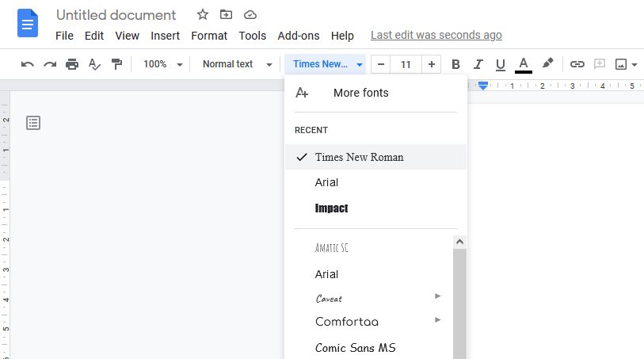
Task: Move document with the folder icon
Action: pyautogui.click(x=226, y=15)
